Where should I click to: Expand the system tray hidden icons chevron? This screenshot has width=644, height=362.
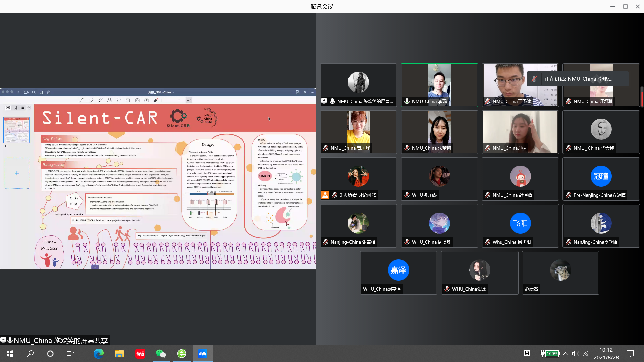[x=566, y=354]
